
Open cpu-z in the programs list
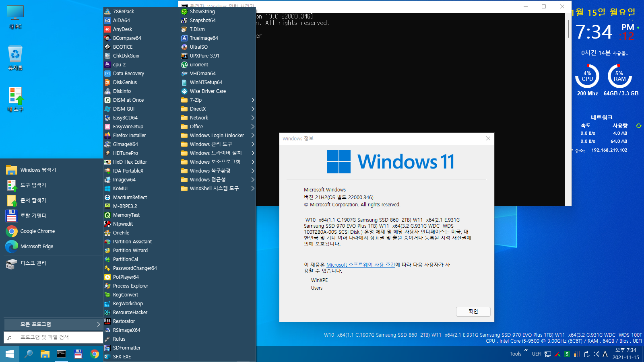tap(119, 65)
